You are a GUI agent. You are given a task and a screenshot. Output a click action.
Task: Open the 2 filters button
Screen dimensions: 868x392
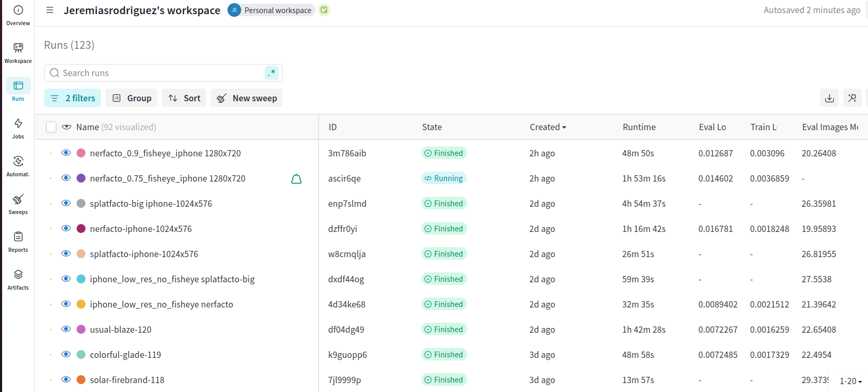(73, 98)
